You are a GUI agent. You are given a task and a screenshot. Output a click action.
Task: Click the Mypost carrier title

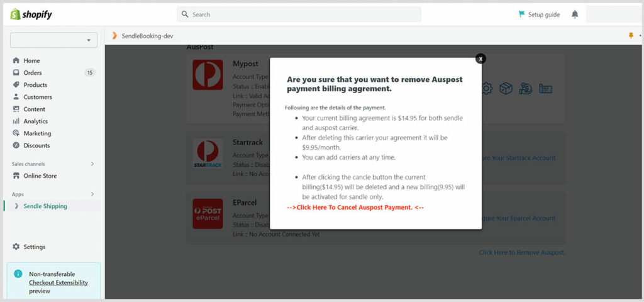point(246,64)
